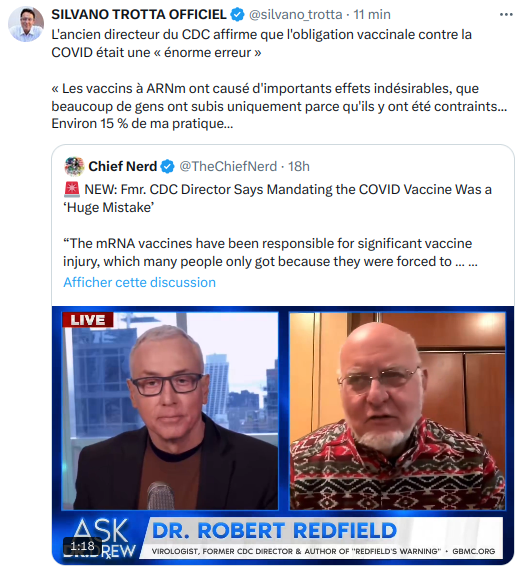Image resolution: width=521 pixels, height=574 pixels.
Task: Open the quoted post text starting 'NEW: Fmr. CDC Director'
Action: [278, 198]
